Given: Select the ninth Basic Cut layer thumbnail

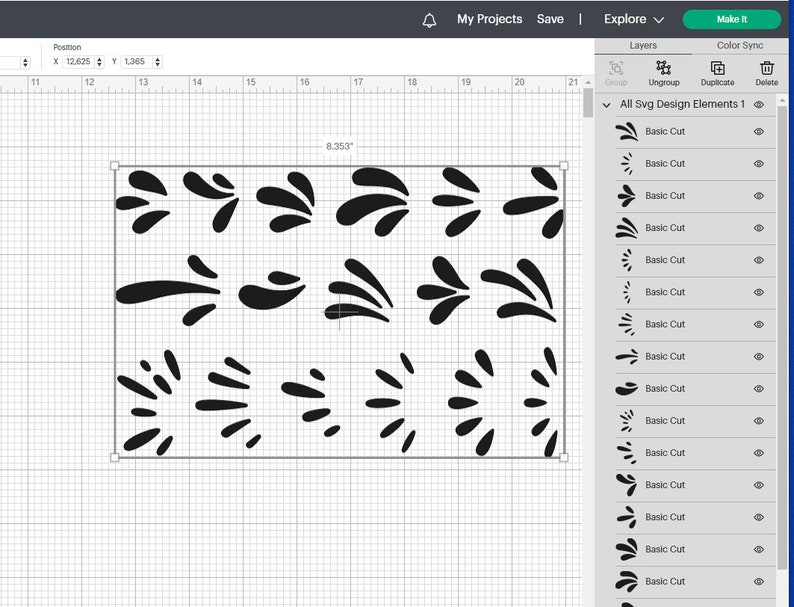Looking at the screenshot, I should pos(627,389).
